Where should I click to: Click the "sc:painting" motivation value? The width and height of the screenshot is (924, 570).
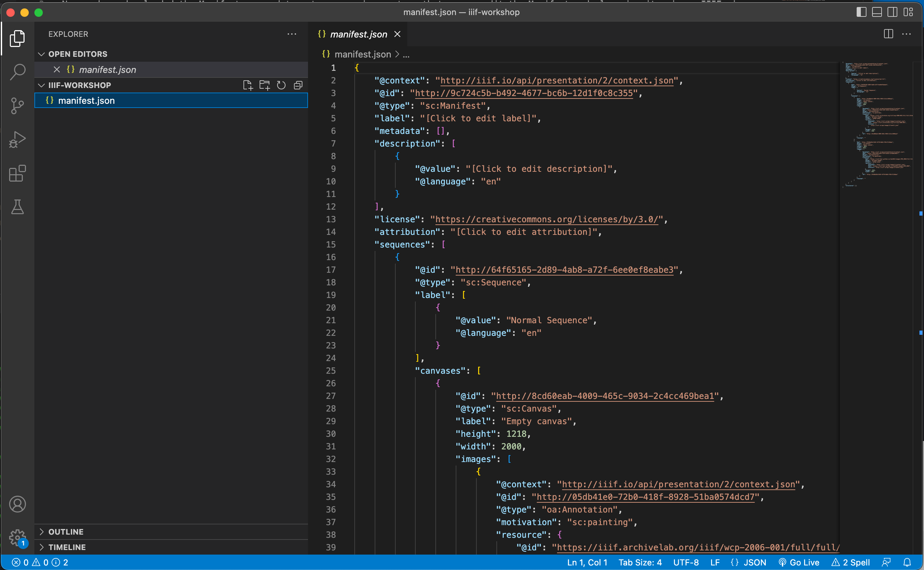point(600,522)
